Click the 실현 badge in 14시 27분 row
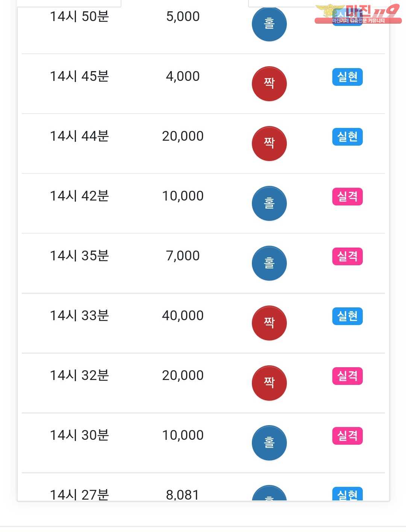Viewport: 406px width, 532px height. [x=347, y=494]
